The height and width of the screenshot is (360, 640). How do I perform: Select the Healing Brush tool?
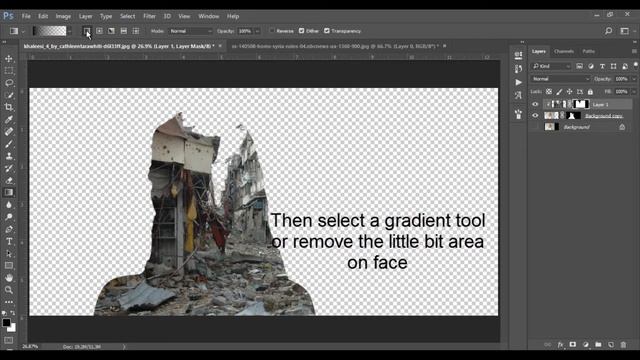pyautogui.click(x=9, y=132)
